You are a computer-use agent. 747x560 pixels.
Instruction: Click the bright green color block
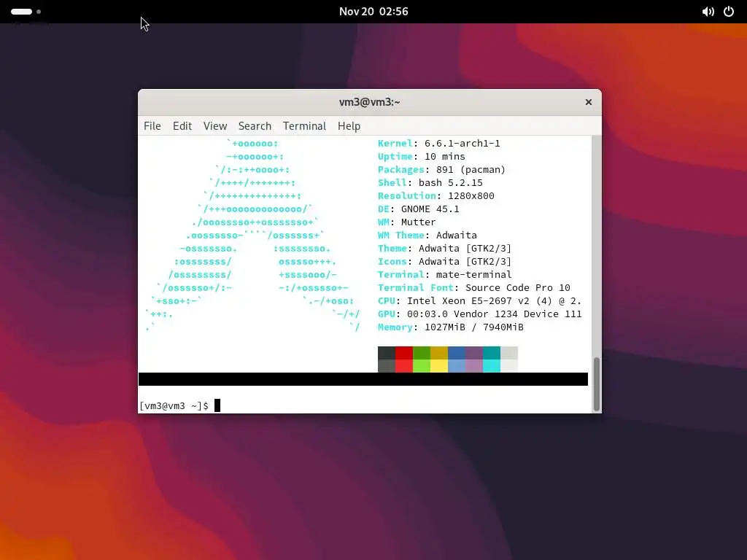421,366
